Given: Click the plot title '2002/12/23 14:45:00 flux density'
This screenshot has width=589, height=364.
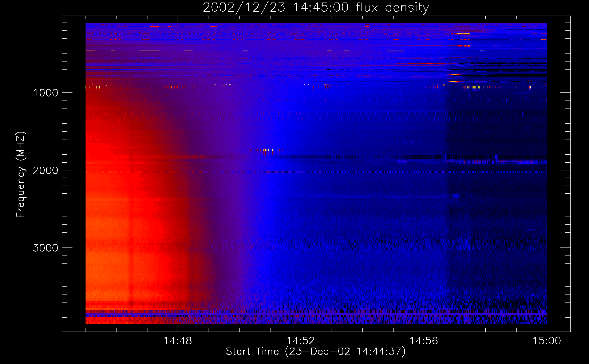Looking at the screenshot, I should click(x=316, y=7).
